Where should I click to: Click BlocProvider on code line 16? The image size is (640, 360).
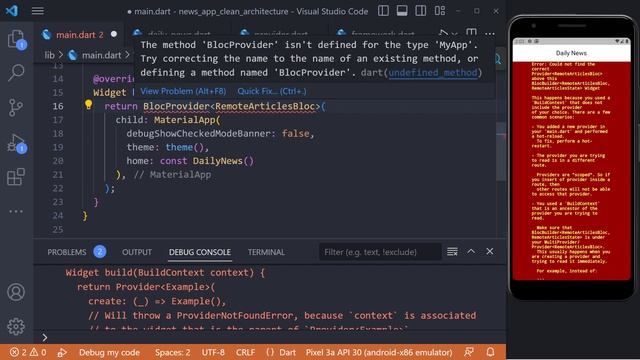click(x=176, y=106)
